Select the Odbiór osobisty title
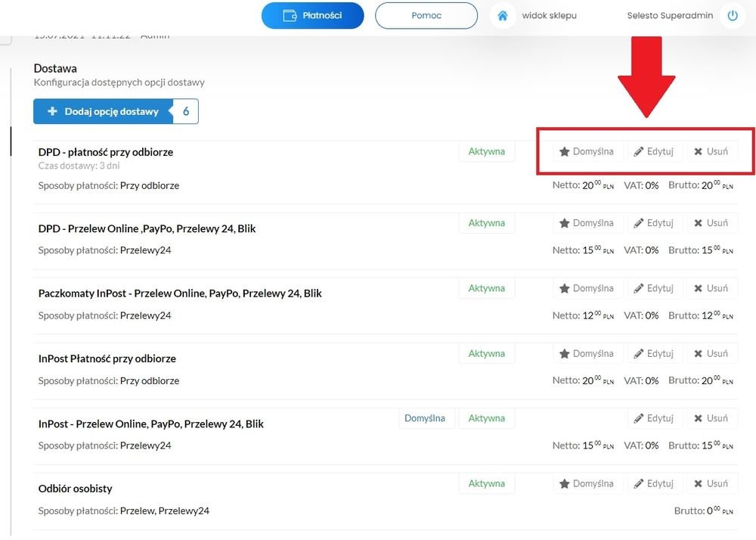 (x=75, y=489)
